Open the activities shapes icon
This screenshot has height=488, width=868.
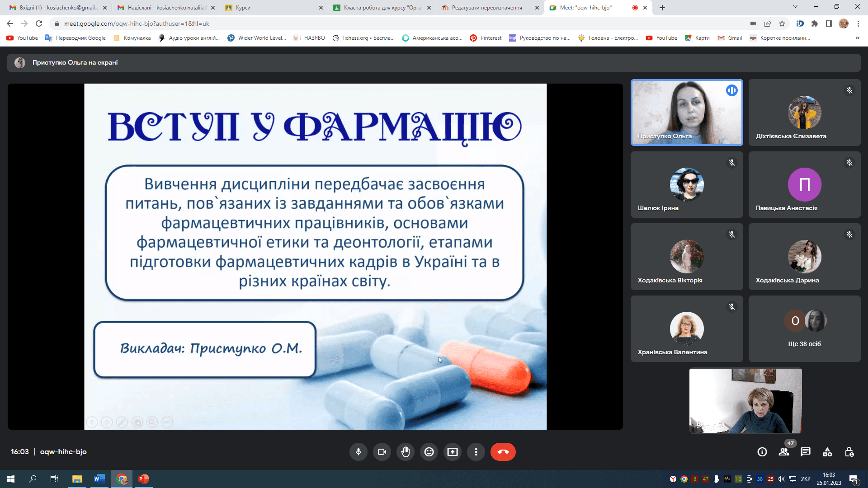827,452
